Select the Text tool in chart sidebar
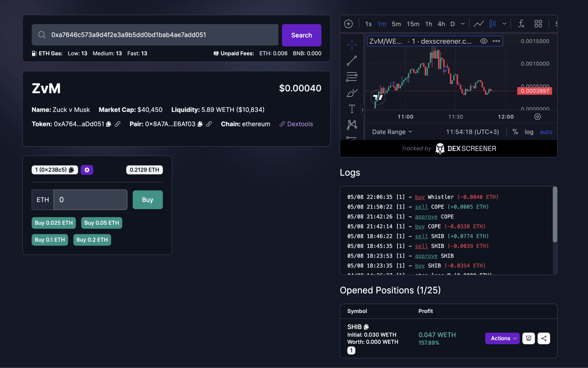 coord(352,109)
